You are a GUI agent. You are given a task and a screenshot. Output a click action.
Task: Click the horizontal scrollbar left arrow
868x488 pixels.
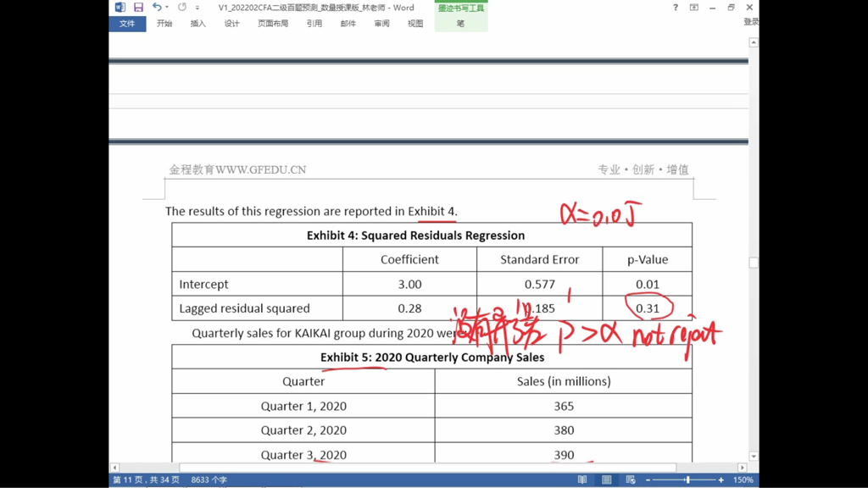click(x=114, y=468)
